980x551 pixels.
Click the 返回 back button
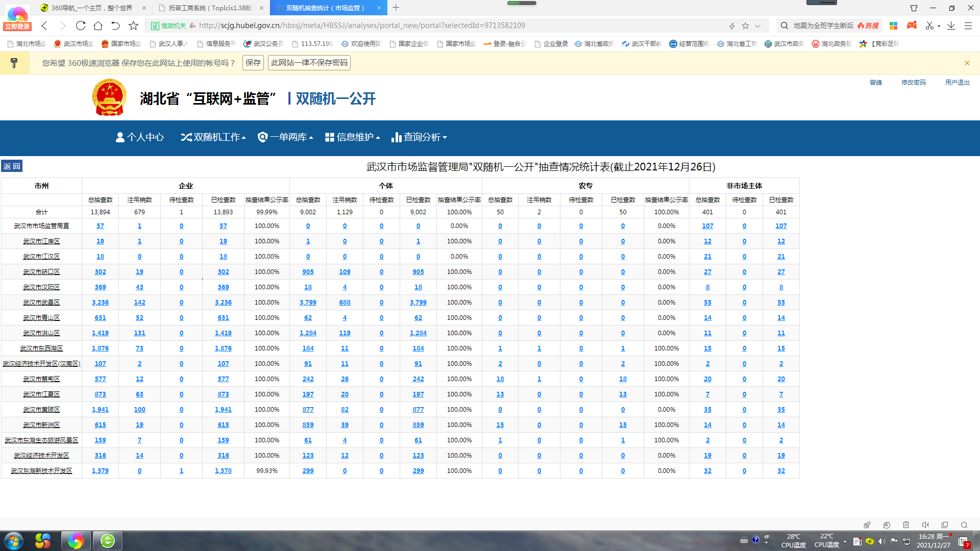click(x=12, y=166)
